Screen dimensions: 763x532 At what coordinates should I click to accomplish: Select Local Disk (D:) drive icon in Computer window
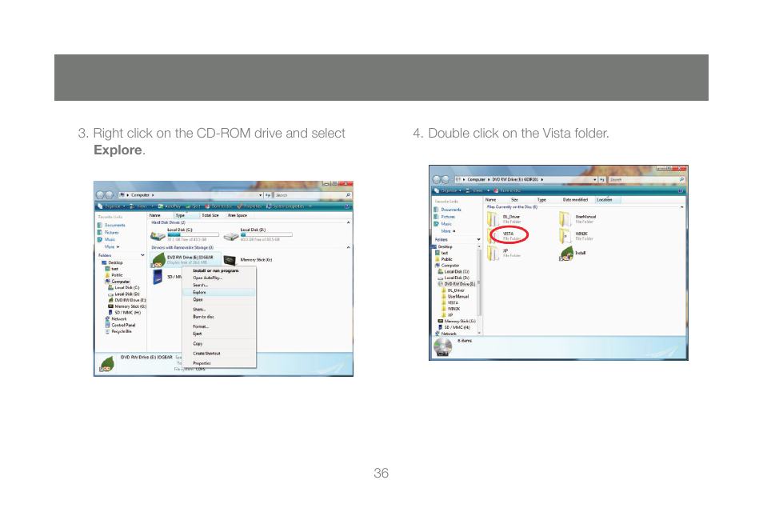(x=231, y=236)
